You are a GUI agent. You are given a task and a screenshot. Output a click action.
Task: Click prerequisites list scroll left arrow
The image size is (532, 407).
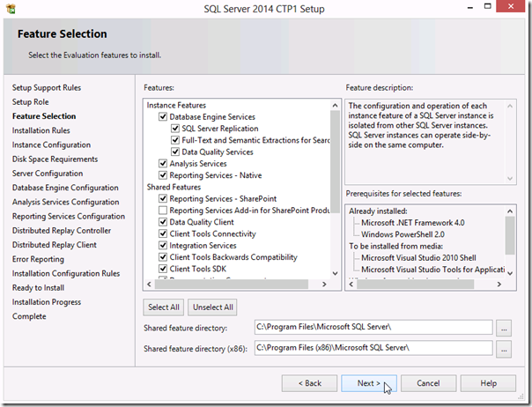click(x=351, y=285)
